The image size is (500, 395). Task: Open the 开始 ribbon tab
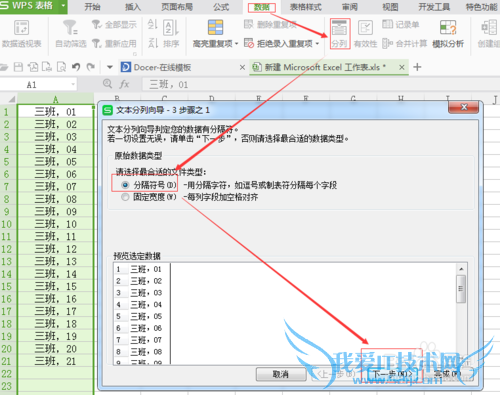click(93, 7)
